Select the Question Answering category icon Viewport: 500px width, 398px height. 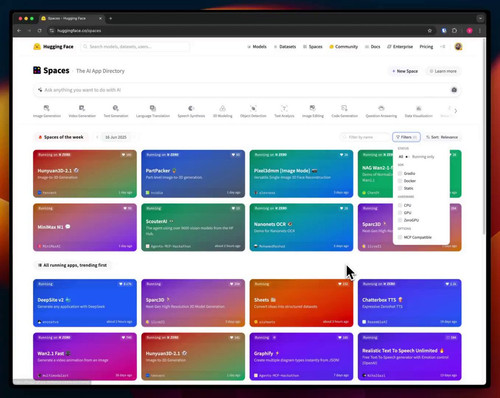tap(381, 108)
